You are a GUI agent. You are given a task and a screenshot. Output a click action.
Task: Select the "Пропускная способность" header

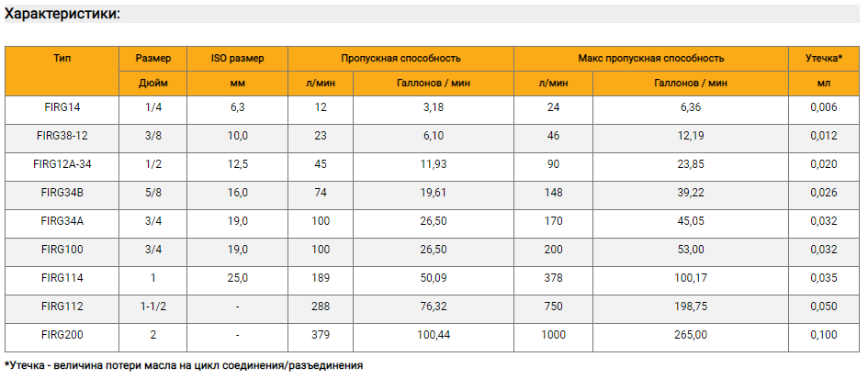pyautogui.click(x=400, y=58)
